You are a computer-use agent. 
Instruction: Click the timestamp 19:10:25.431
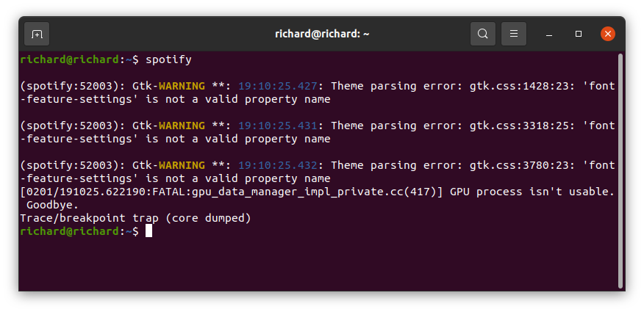[x=278, y=126]
